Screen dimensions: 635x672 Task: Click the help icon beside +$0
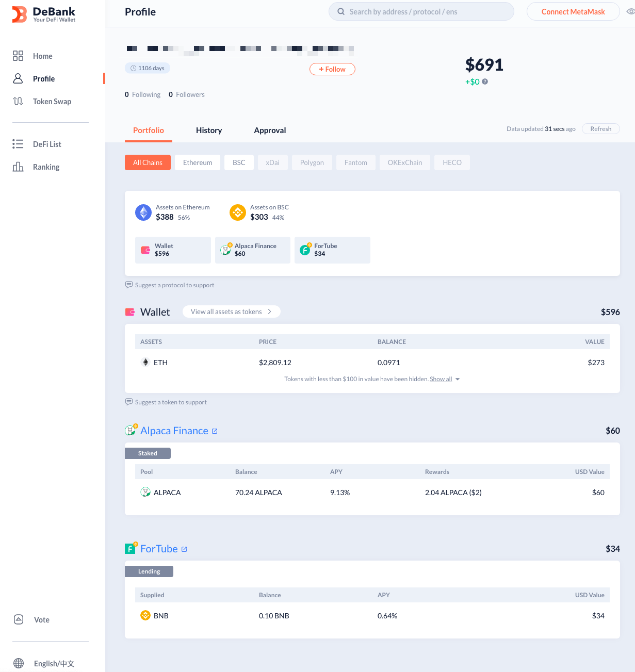click(x=485, y=81)
